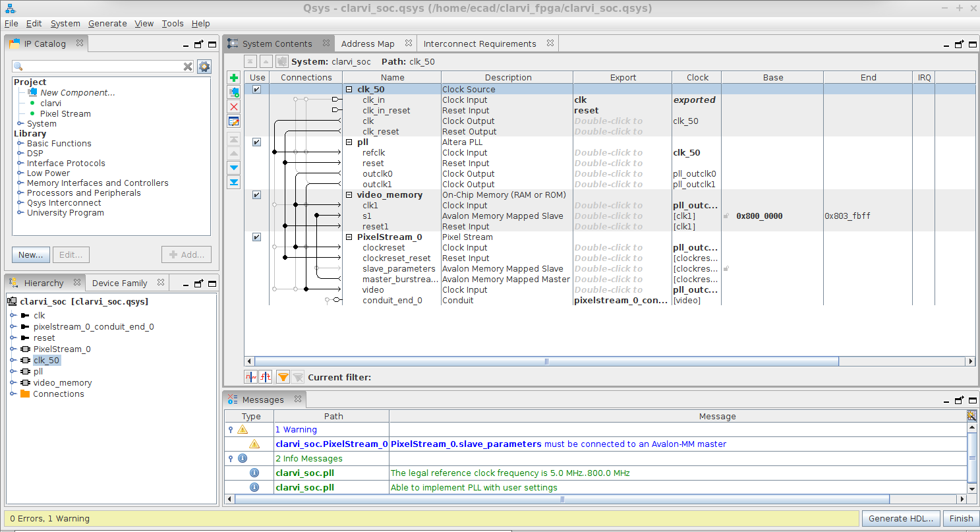Click the clock domains display icon
Viewport: 980px width, 532px height.
tap(251, 377)
